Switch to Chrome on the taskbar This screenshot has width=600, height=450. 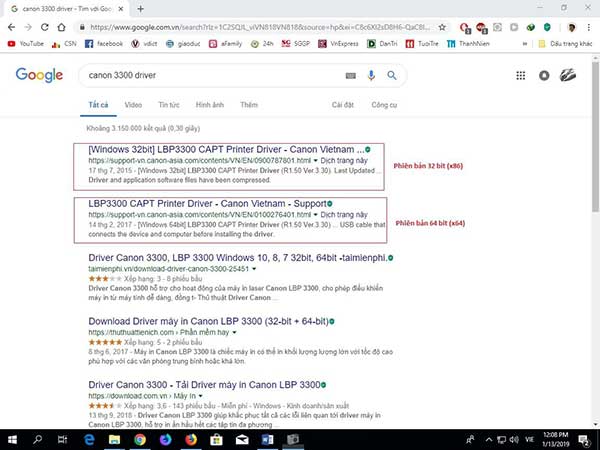140,440
